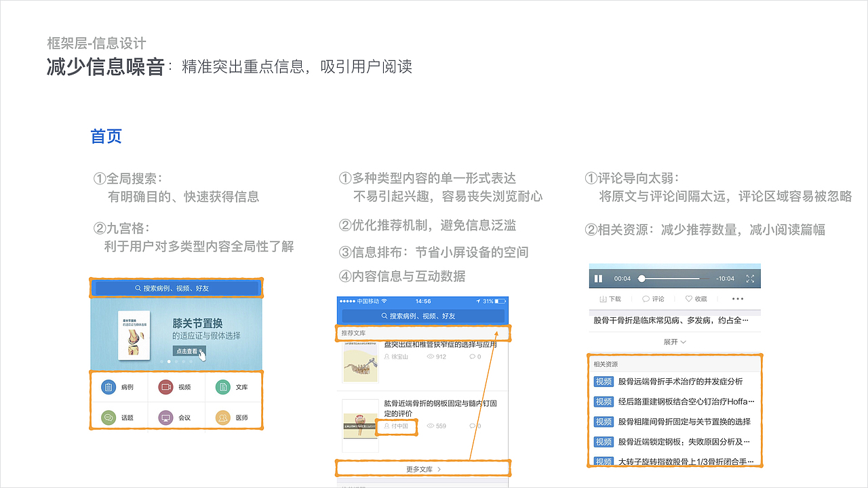Pause playback with the pause button

599,278
